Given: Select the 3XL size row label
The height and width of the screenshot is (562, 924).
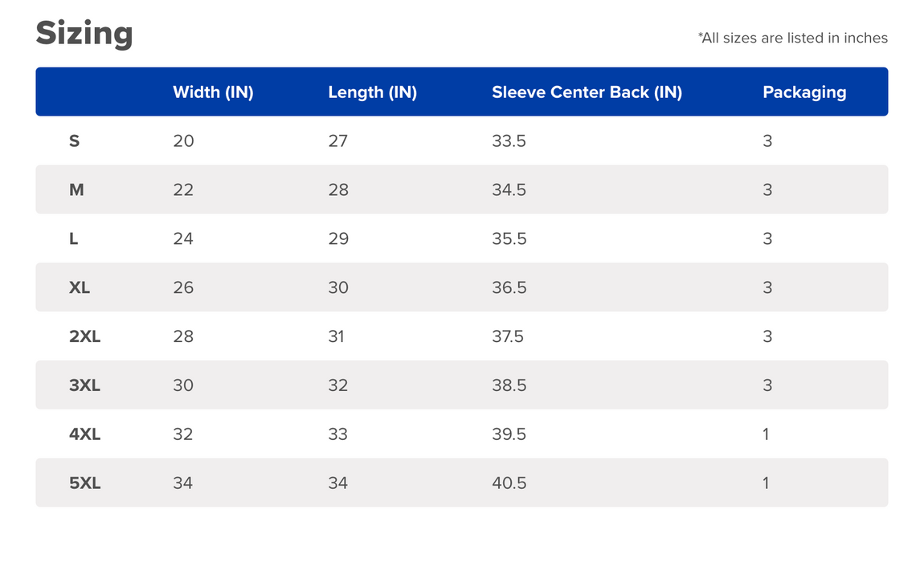Looking at the screenshot, I should tap(84, 385).
